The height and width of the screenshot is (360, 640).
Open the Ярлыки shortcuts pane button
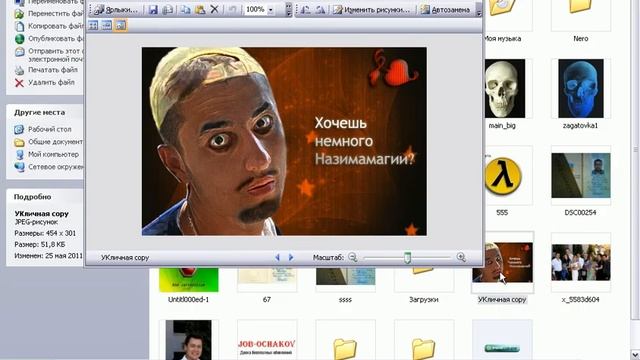click(x=116, y=9)
